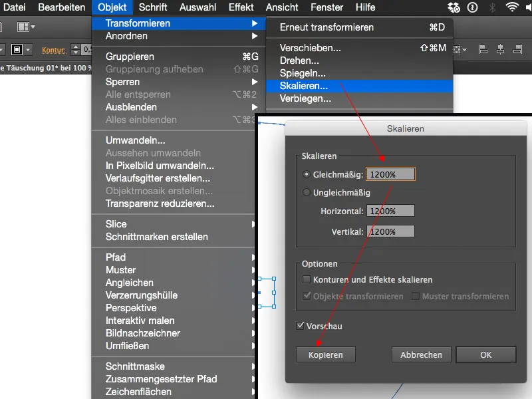
Task: Choose Schnittmarken erstellen entry
Action: 174,237
